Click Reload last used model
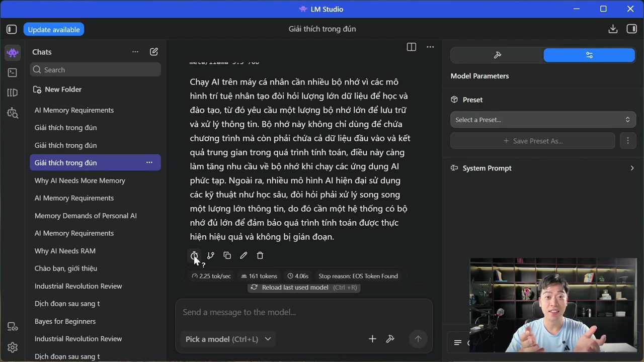This screenshot has height=362, width=644. point(303,288)
